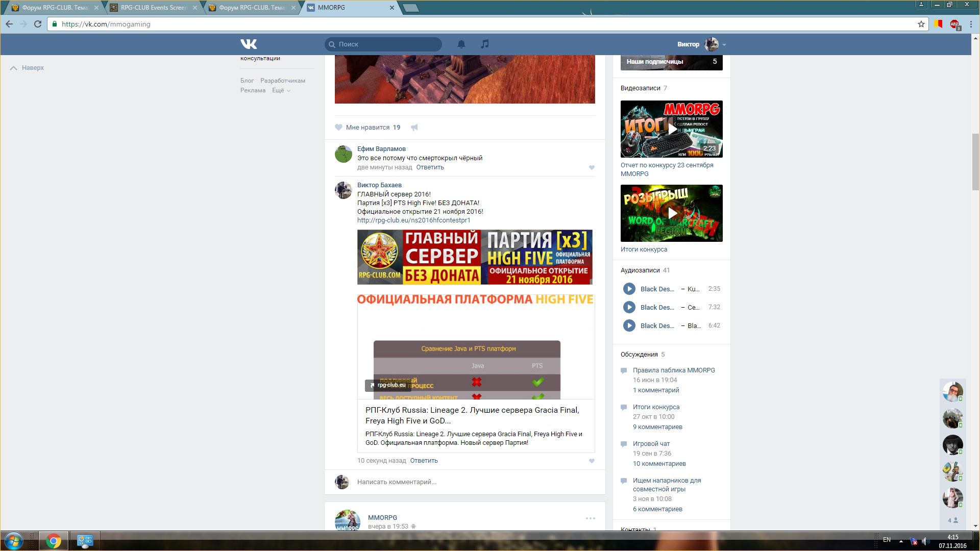The image size is (980, 551).
Task: Play the MMORPG Итоги contest report video
Action: 672,129
